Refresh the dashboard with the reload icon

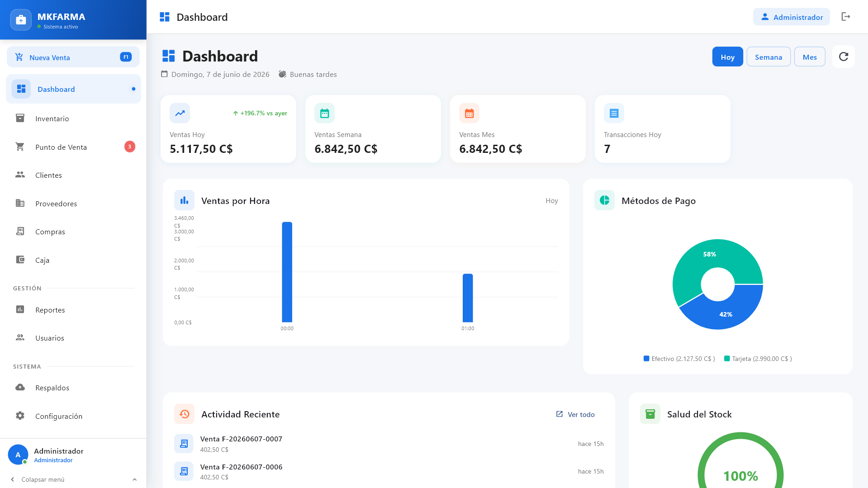click(x=844, y=57)
